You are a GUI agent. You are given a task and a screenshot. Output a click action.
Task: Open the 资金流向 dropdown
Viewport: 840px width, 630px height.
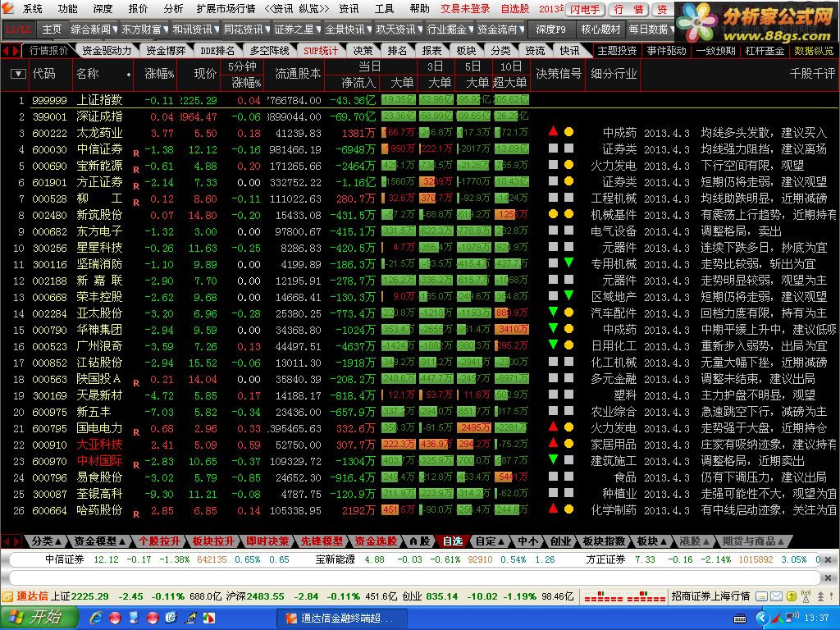501,30
